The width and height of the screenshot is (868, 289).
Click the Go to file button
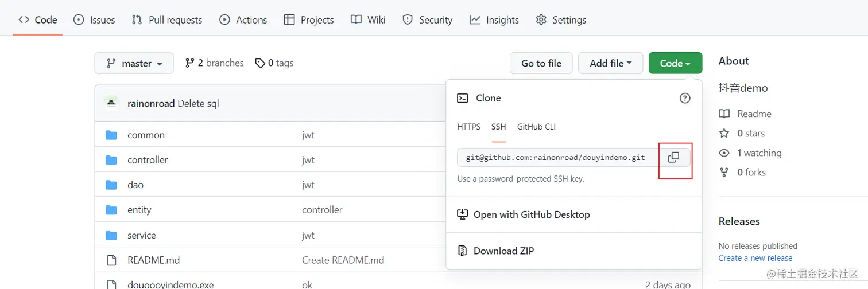(541, 63)
